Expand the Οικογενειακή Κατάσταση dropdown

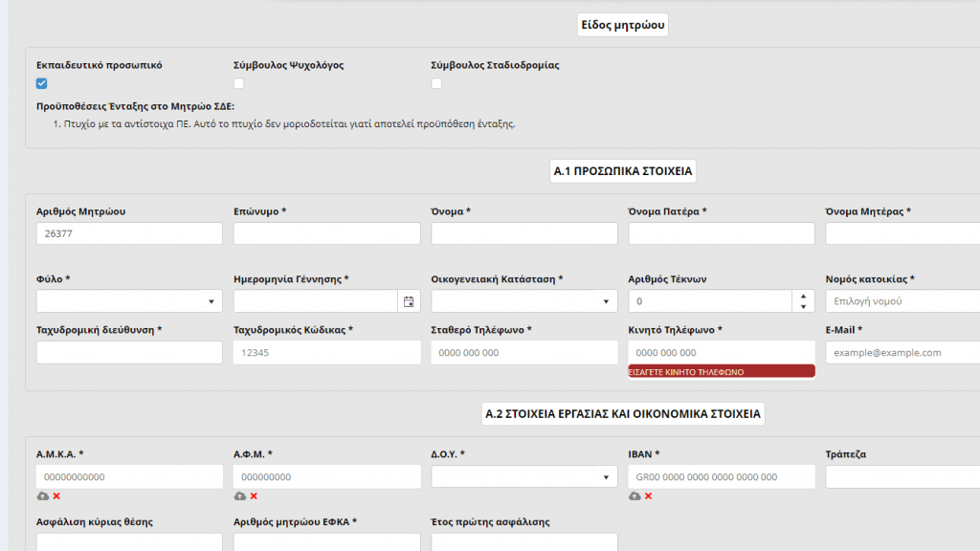(523, 301)
